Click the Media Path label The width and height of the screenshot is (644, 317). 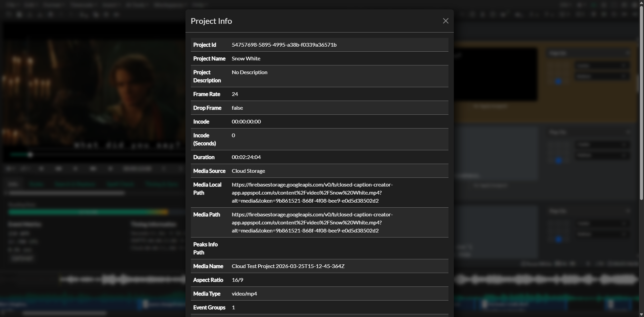point(207,214)
